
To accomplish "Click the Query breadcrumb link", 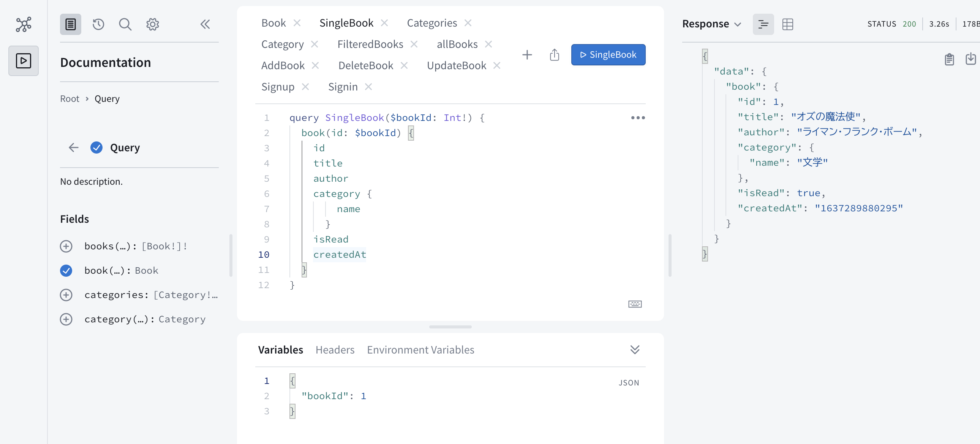I will point(107,98).
